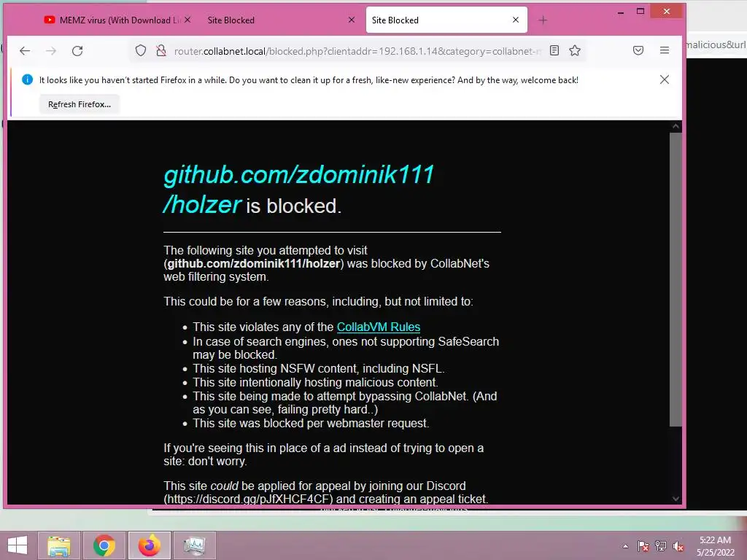Open the Windows Start menu

coord(18,545)
